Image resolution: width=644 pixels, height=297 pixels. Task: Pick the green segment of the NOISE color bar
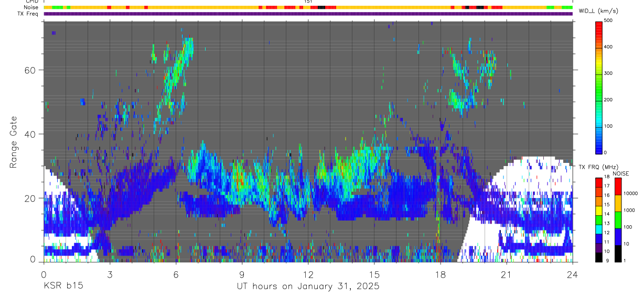618,219
